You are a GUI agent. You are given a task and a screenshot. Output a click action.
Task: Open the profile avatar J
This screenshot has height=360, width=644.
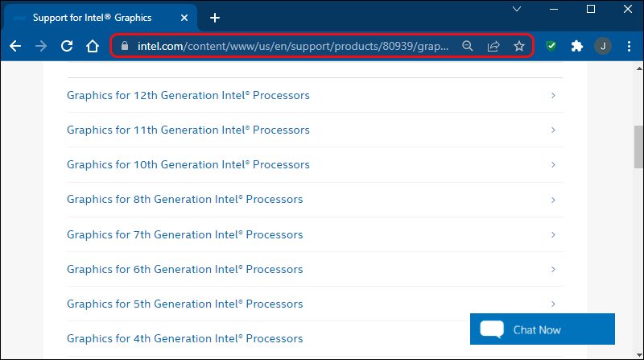[x=603, y=46]
